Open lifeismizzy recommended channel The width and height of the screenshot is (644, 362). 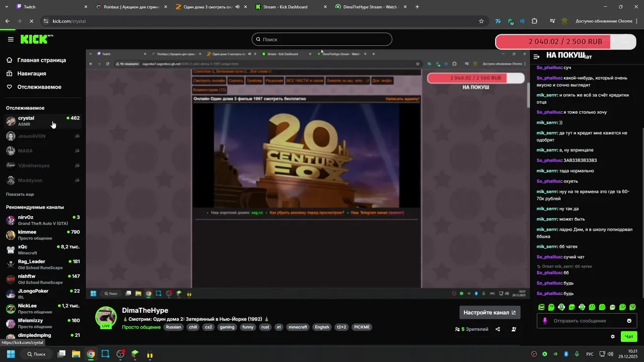pyautogui.click(x=43, y=323)
